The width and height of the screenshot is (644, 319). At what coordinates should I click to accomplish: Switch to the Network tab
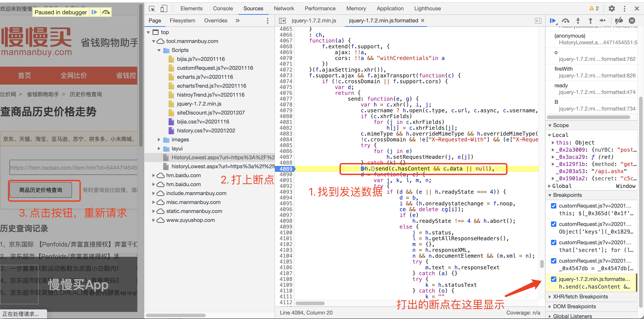click(284, 9)
